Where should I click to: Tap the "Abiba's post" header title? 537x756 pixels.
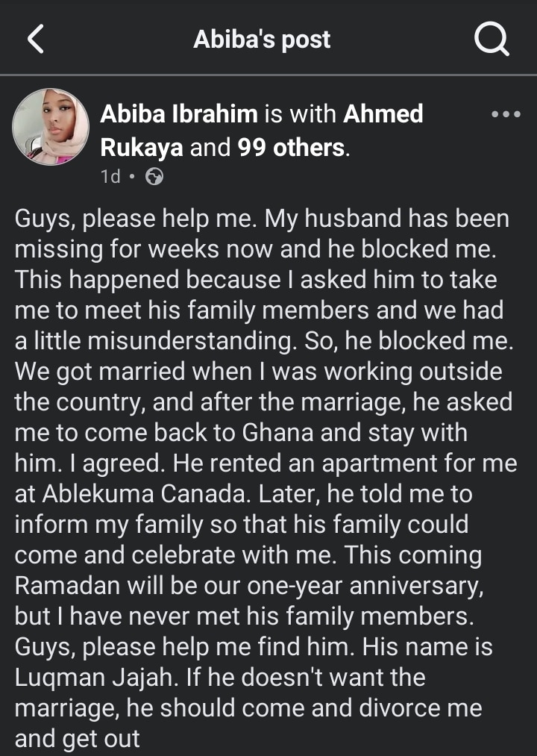[x=262, y=40]
